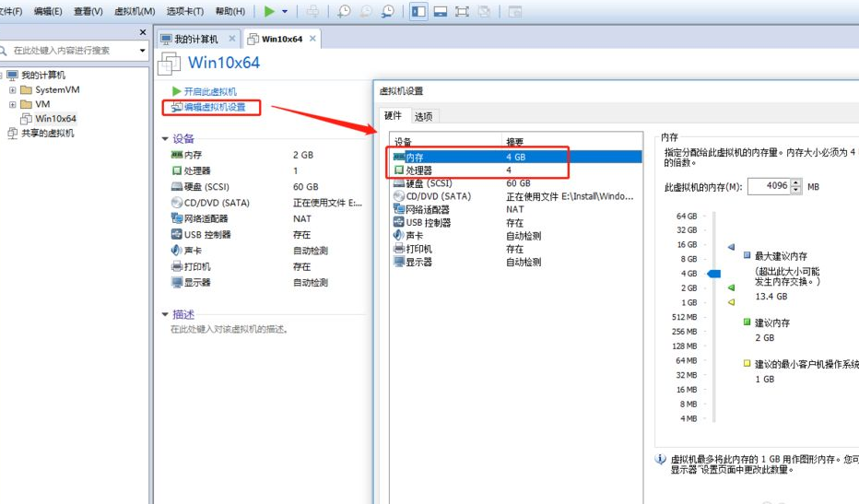Click the 开启此虚拟机 link
Image resolution: width=859 pixels, height=504 pixels.
pyautogui.click(x=209, y=92)
